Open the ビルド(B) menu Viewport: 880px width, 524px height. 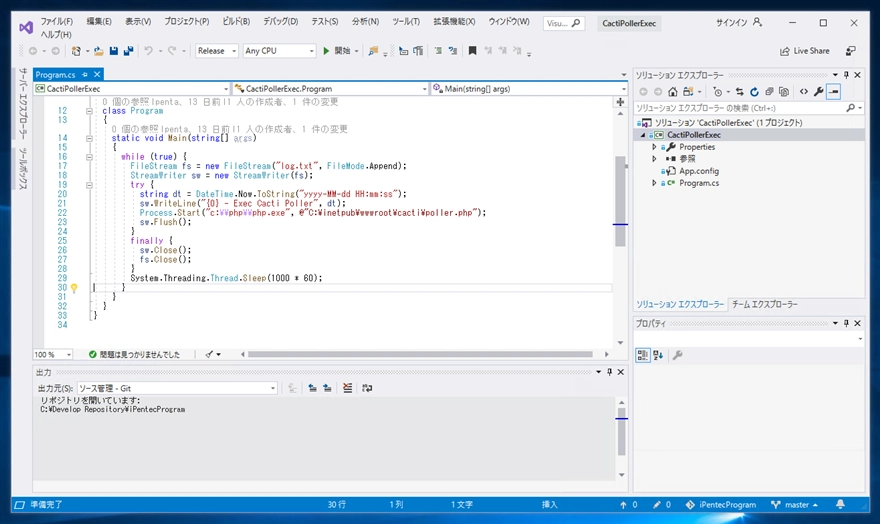[236, 21]
